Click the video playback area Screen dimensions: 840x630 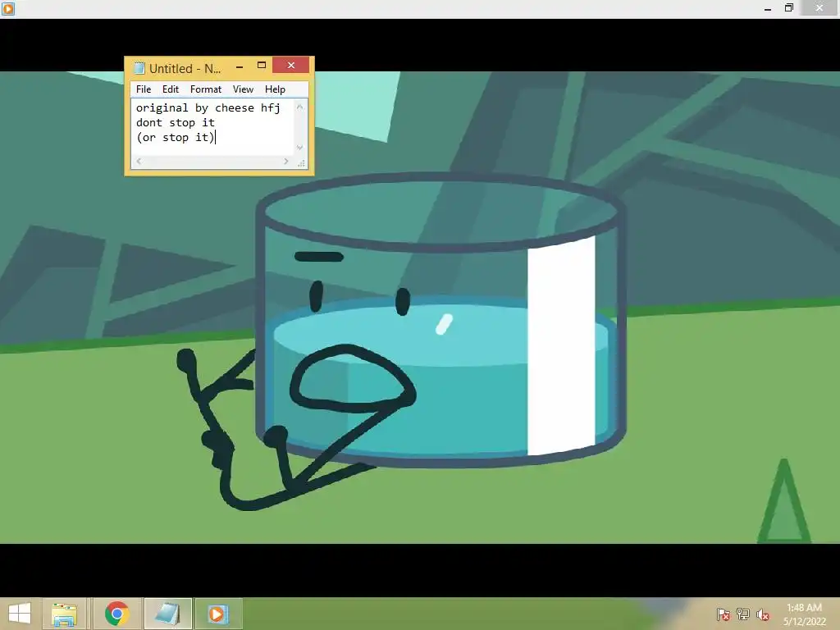(420, 307)
